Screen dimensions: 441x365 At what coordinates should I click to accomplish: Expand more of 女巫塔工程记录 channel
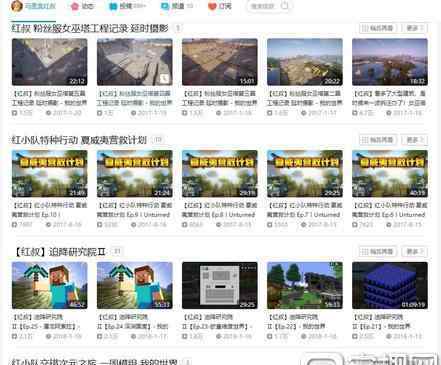[414, 28]
